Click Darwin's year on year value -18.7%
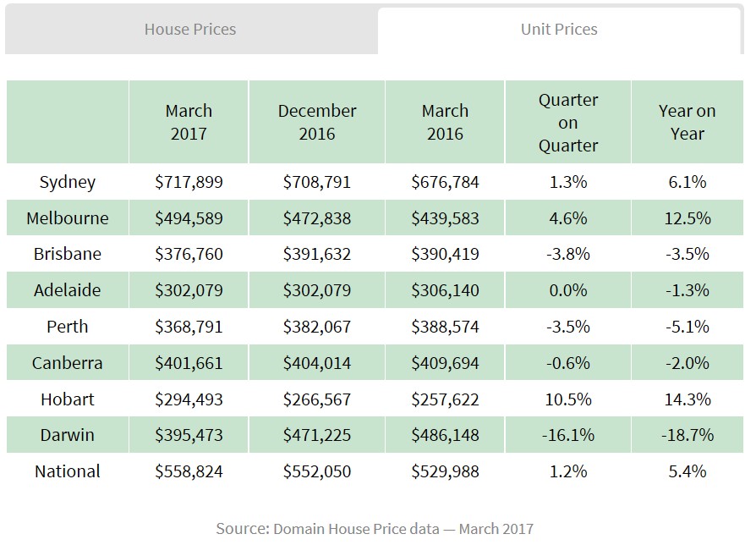The height and width of the screenshot is (545, 756). (x=687, y=435)
